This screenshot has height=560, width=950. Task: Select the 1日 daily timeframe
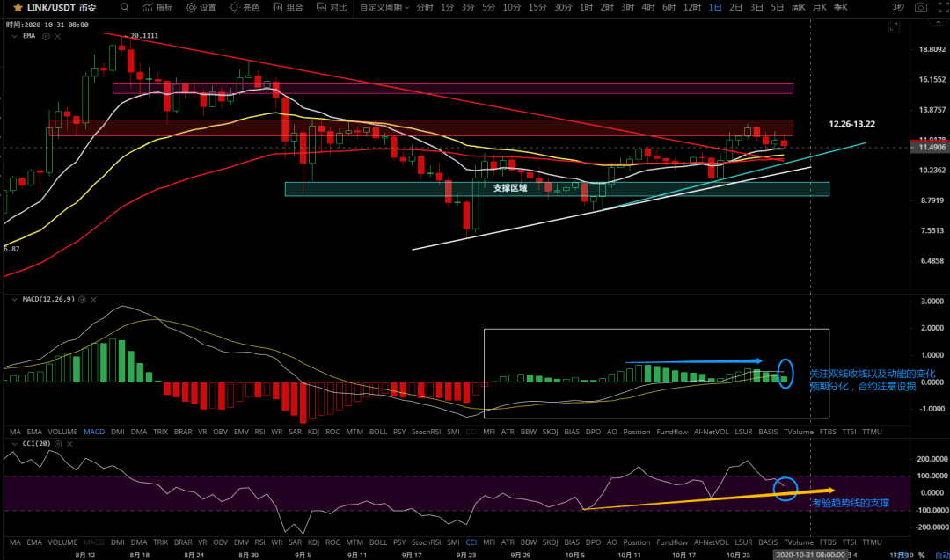pos(715,7)
